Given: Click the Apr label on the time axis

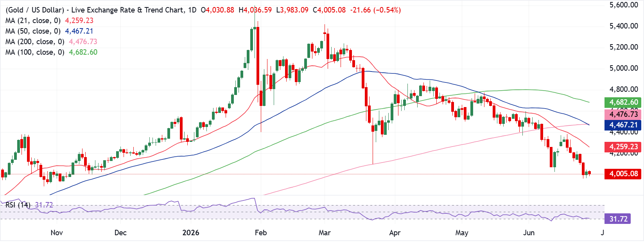Looking at the screenshot, I should pos(395,233).
